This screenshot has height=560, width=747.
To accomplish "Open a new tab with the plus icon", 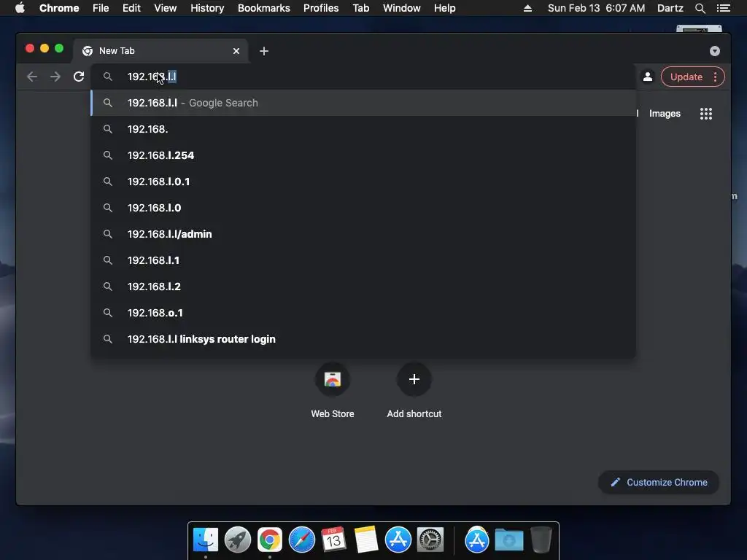I will [x=264, y=51].
